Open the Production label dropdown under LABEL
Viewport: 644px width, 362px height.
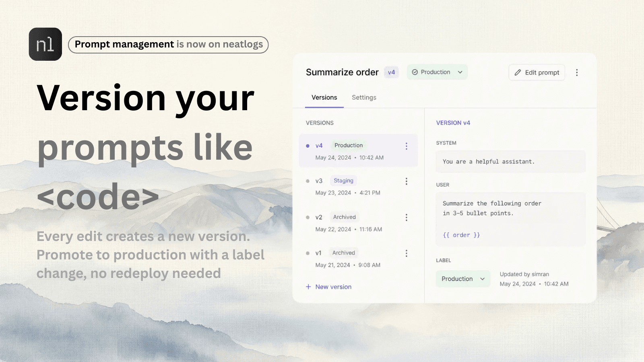point(463,279)
